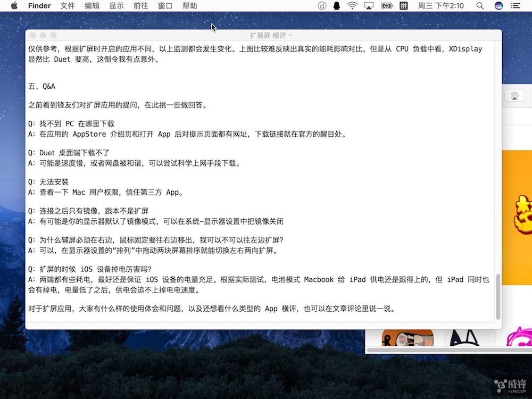Open Spotlight search

point(480,6)
